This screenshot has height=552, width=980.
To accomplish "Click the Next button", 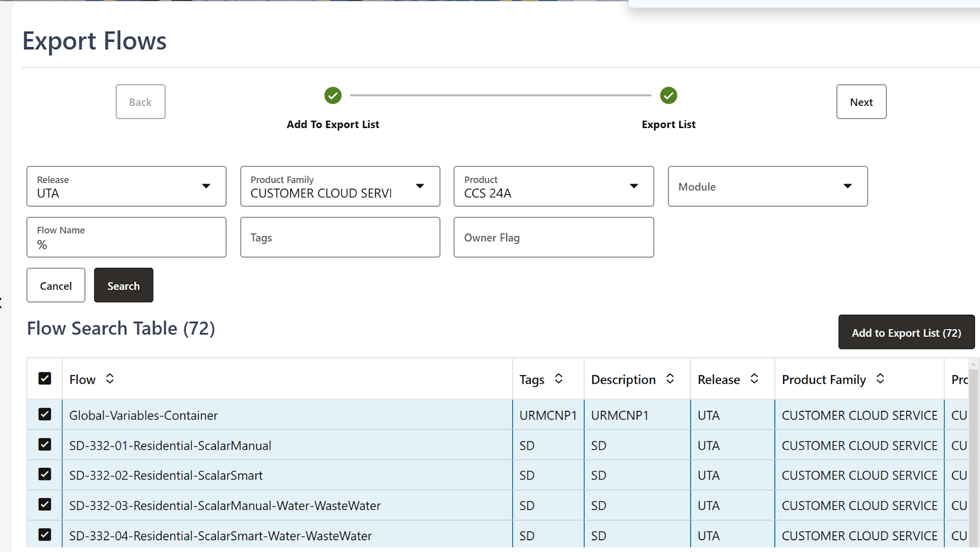I will [x=861, y=102].
